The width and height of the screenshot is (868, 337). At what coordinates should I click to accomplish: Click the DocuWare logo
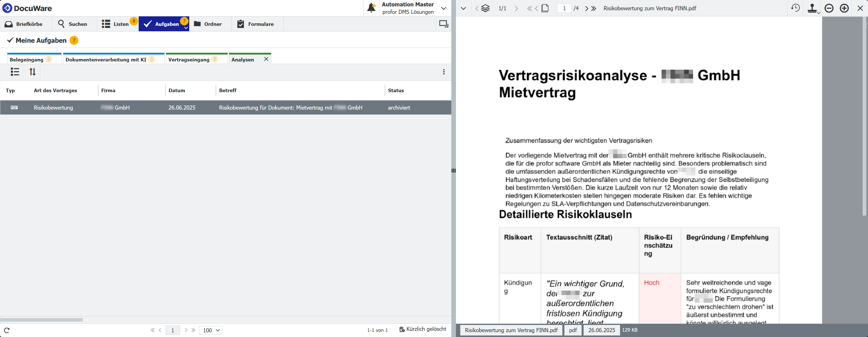27,8
